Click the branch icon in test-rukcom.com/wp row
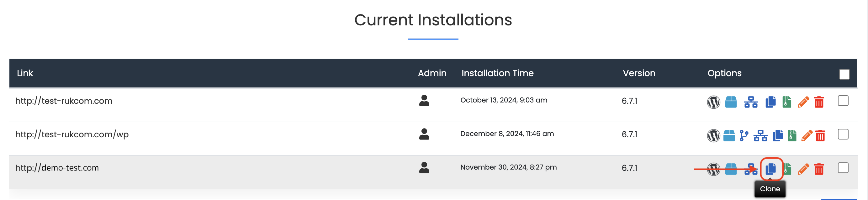 pyautogui.click(x=744, y=135)
